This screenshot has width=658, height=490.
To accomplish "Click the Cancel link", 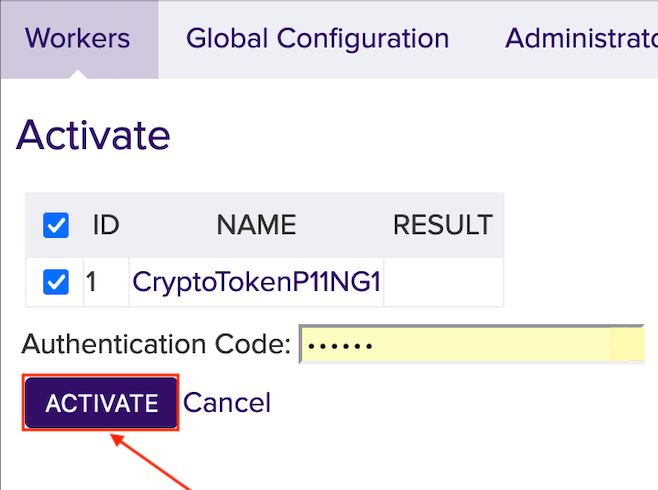I will click(x=227, y=403).
